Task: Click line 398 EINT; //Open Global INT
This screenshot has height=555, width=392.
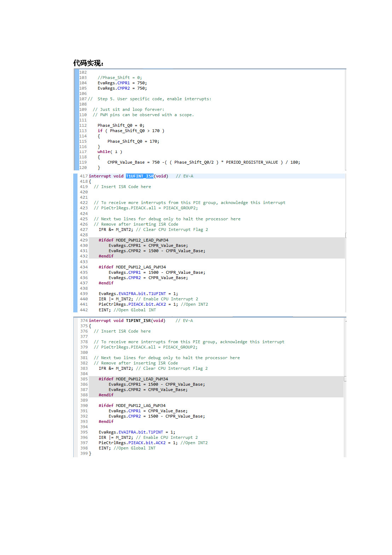Action: click(127, 448)
